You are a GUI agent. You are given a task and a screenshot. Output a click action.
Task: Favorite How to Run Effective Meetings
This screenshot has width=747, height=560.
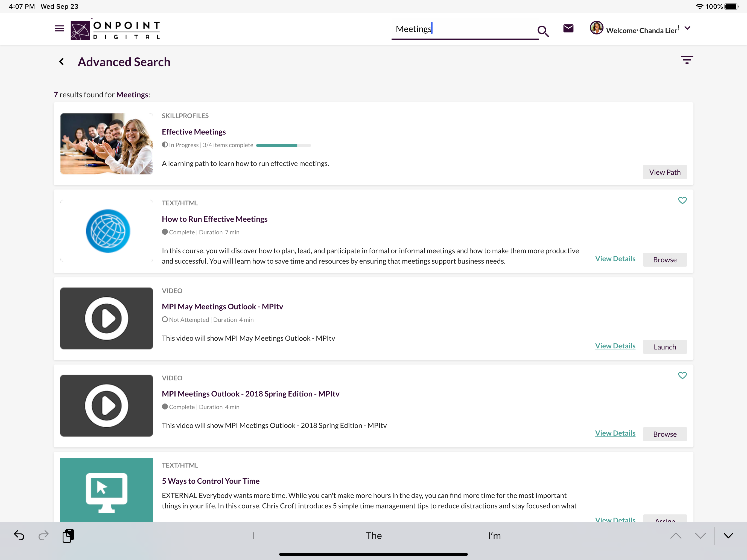[x=682, y=200]
